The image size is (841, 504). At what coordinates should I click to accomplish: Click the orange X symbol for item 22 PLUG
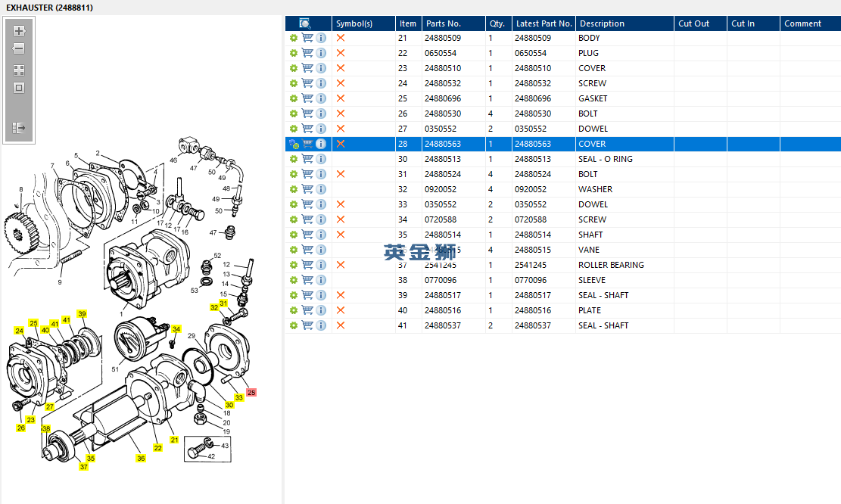click(x=341, y=53)
